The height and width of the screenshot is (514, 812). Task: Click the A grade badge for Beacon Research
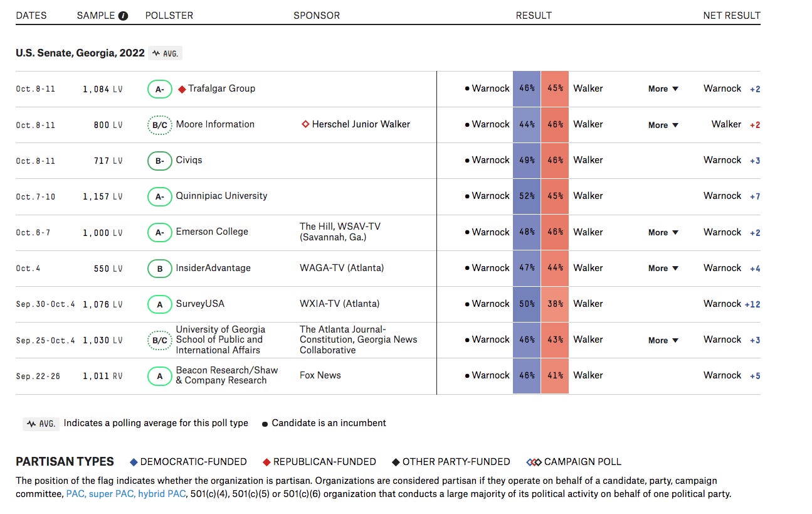point(160,376)
